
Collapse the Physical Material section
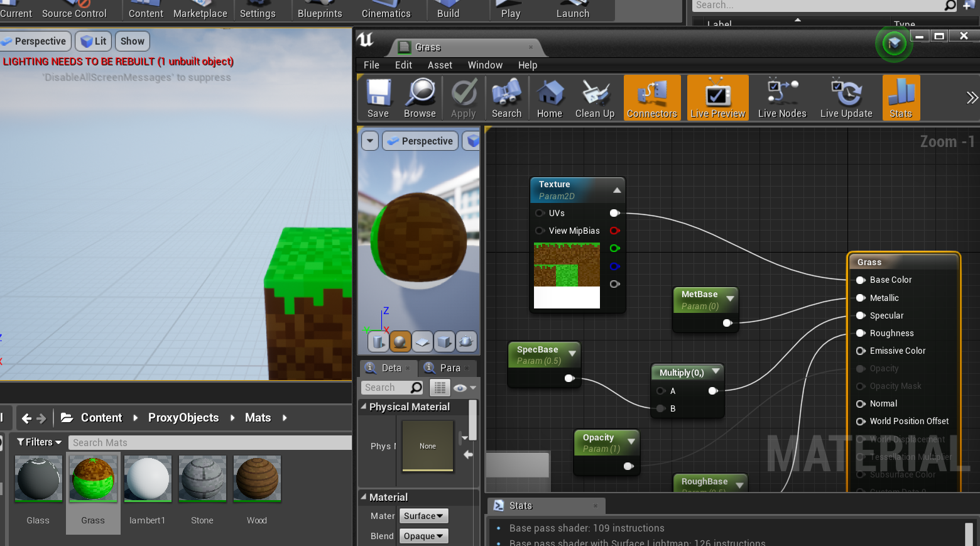point(364,407)
